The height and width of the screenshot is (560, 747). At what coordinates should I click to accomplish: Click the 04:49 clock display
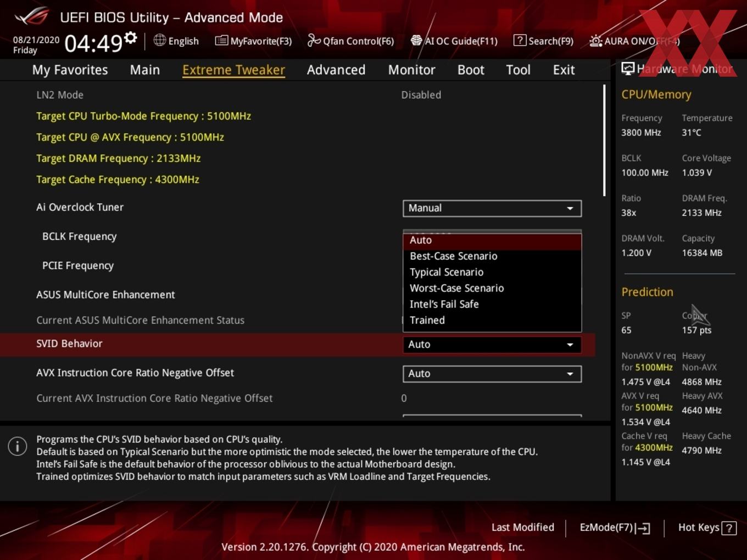coord(93,43)
